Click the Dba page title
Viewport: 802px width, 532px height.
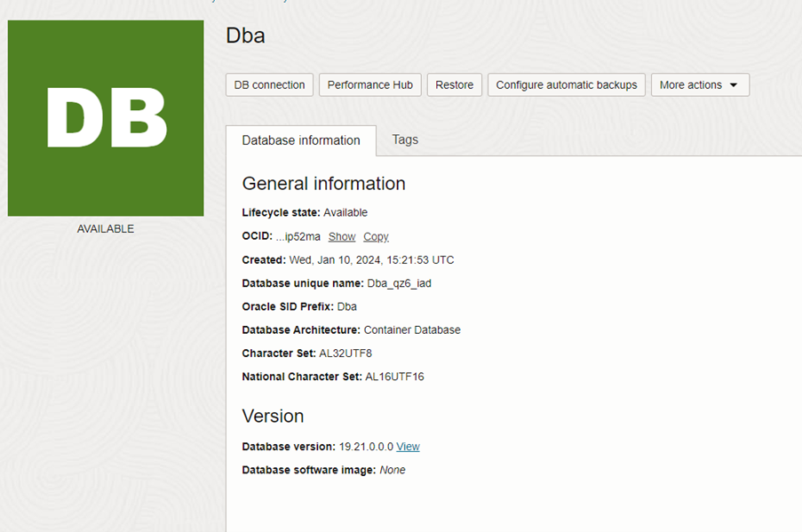click(x=245, y=36)
